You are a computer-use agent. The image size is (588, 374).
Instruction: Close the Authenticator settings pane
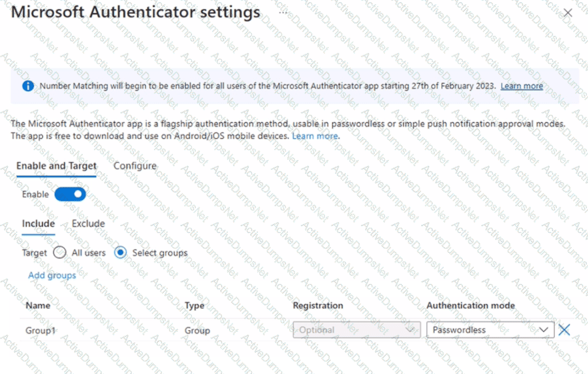[568, 13]
